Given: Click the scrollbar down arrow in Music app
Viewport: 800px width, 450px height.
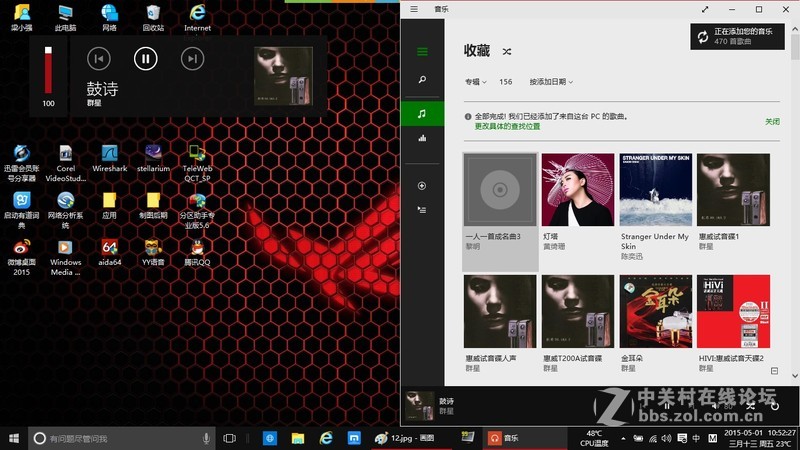Looking at the screenshot, I should [x=795, y=376].
